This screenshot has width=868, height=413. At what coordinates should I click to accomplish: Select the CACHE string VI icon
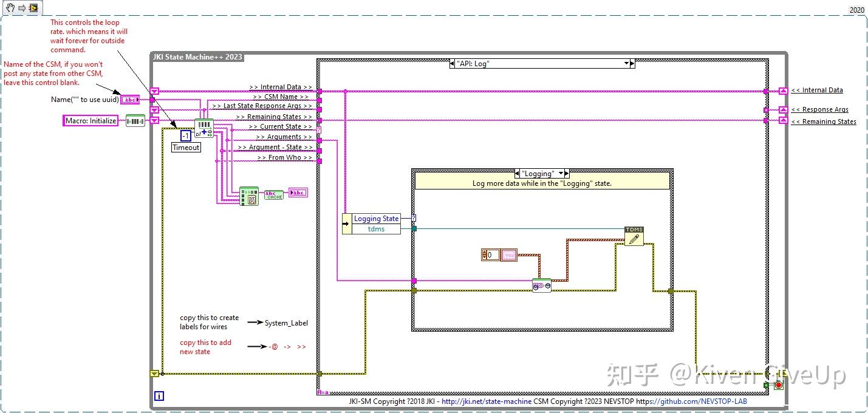click(x=274, y=194)
